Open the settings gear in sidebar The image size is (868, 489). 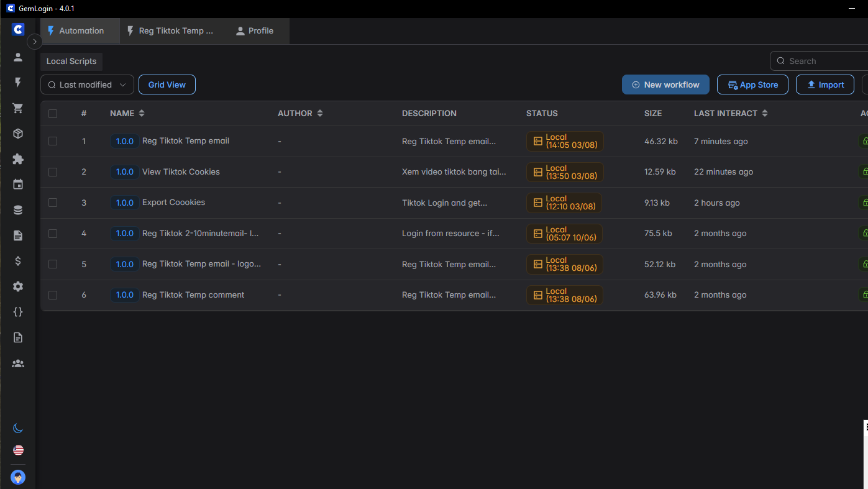[18, 286]
